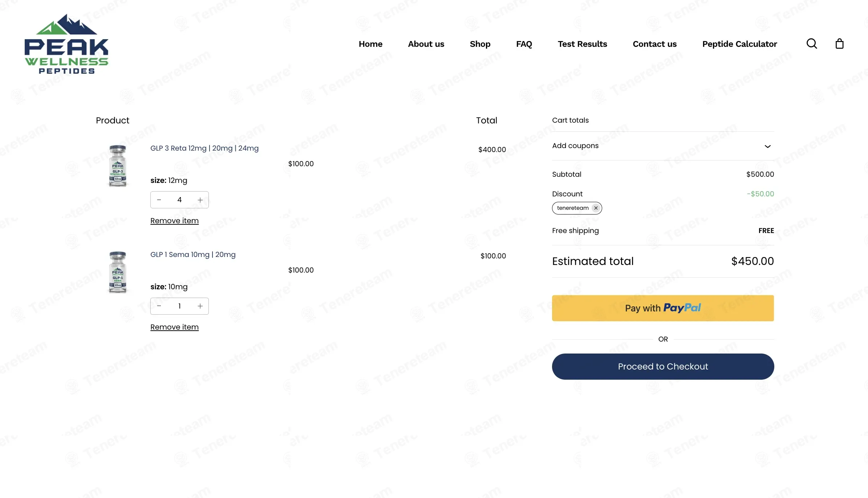Decrease GLP 3 Reta quantity with minus
The image size is (868, 498).
(x=159, y=200)
